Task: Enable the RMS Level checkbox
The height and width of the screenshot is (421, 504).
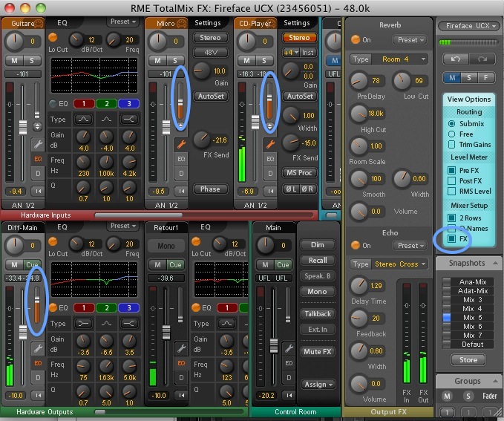Action: (x=451, y=192)
